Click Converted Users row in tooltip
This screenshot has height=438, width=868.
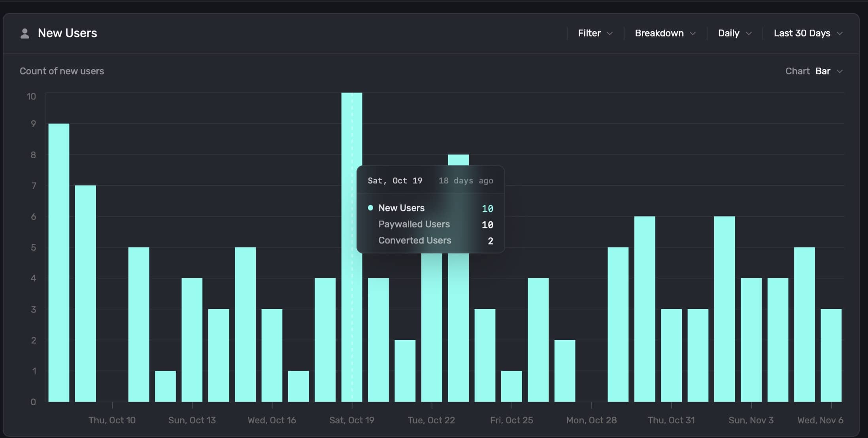click(415, 240)
